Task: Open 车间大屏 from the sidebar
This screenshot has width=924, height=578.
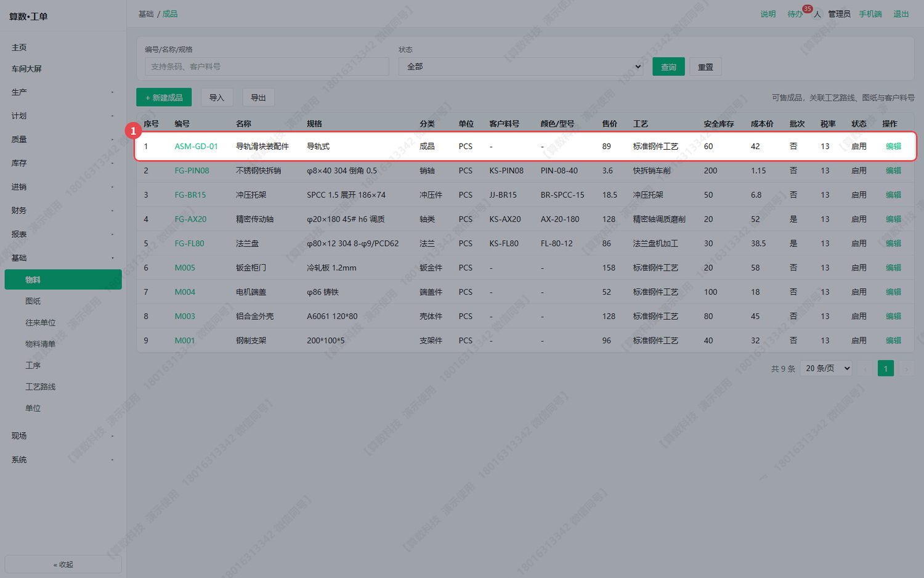Action: coord(26,69)
